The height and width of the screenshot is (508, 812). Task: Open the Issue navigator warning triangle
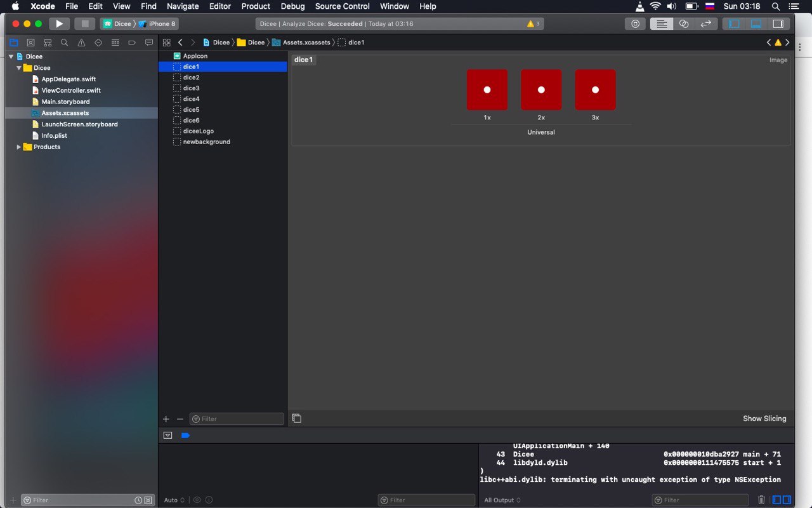(x=81, y=43)
